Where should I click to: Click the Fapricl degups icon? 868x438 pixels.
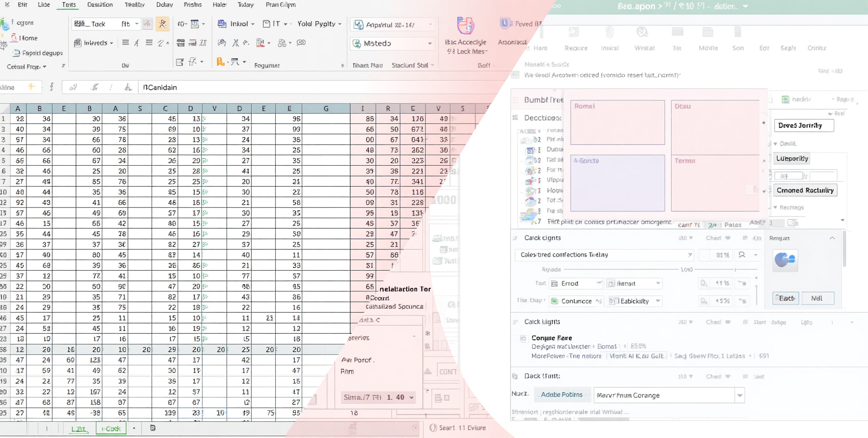point(16,53)
